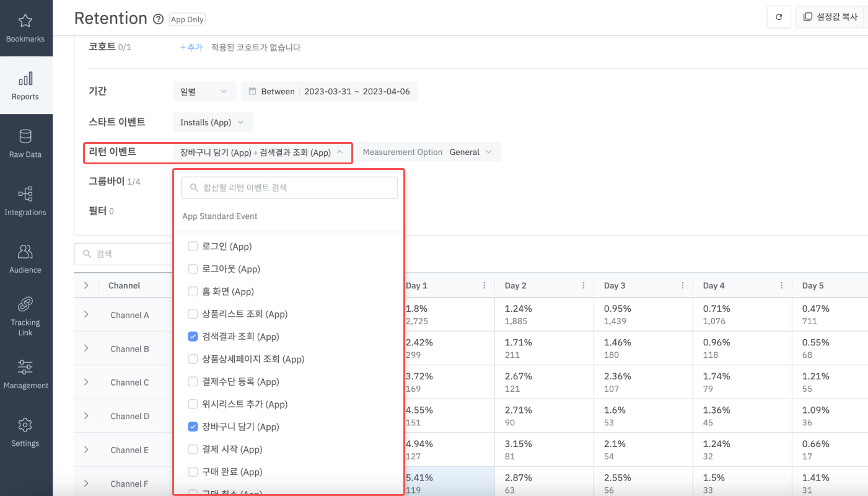Open Day 3 column options menu
The width and height of the screenshot is (868, 496).
[x=683, y=286]
